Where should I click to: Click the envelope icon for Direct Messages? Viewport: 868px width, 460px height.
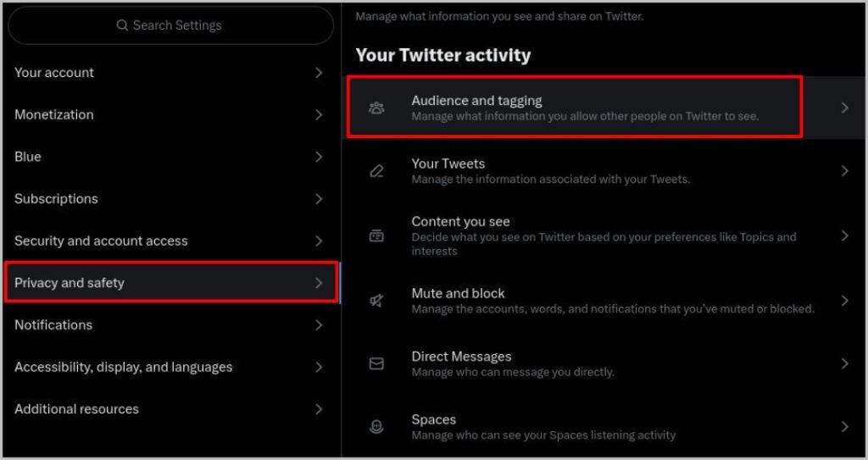tap(376, 363)
